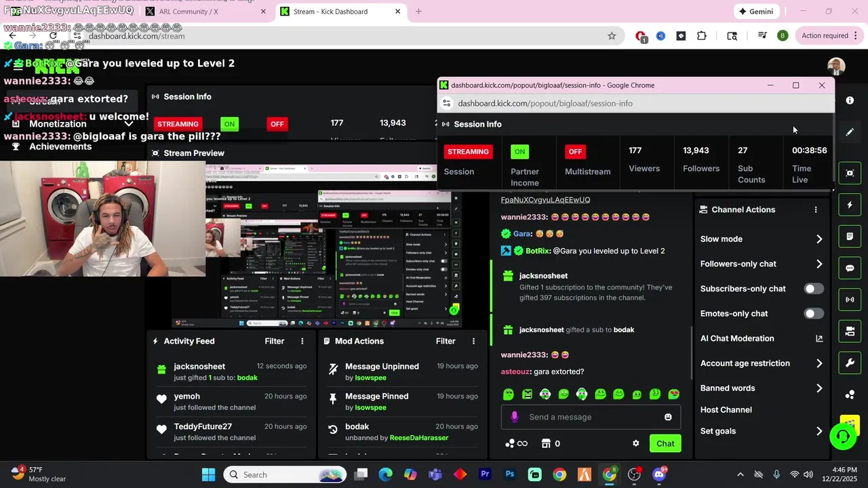Click the pencil edit icon on right sidebar
Viewport: 868px width, 488px height.
(850, 132)
